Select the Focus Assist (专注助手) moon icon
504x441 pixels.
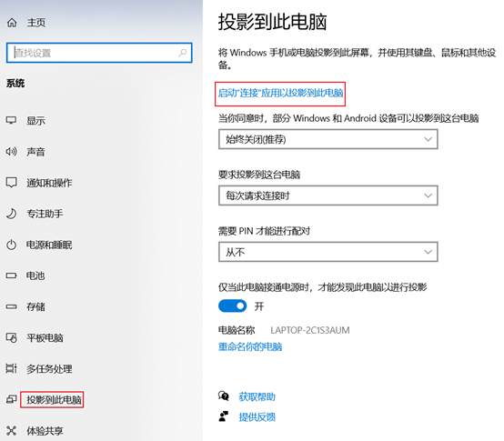click(11, 214)
